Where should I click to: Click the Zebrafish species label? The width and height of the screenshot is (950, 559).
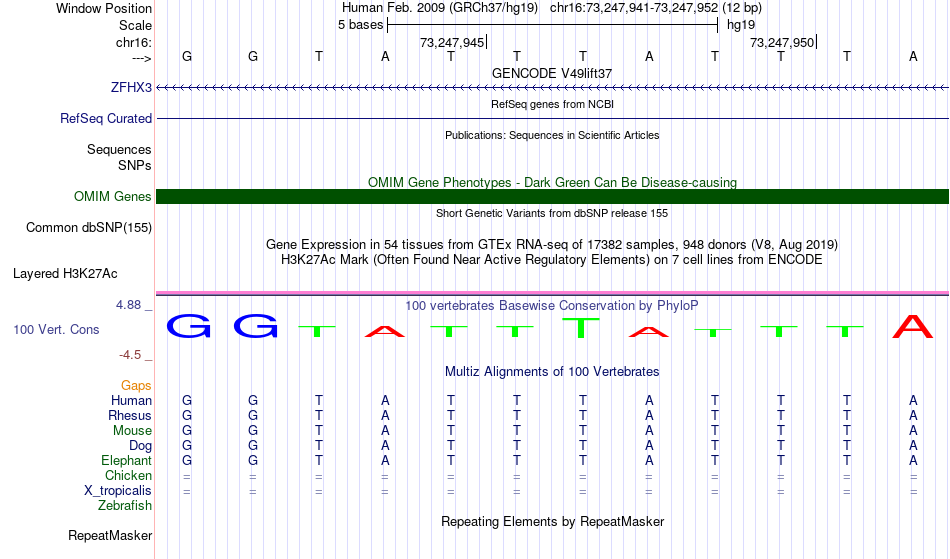point(125,506)
